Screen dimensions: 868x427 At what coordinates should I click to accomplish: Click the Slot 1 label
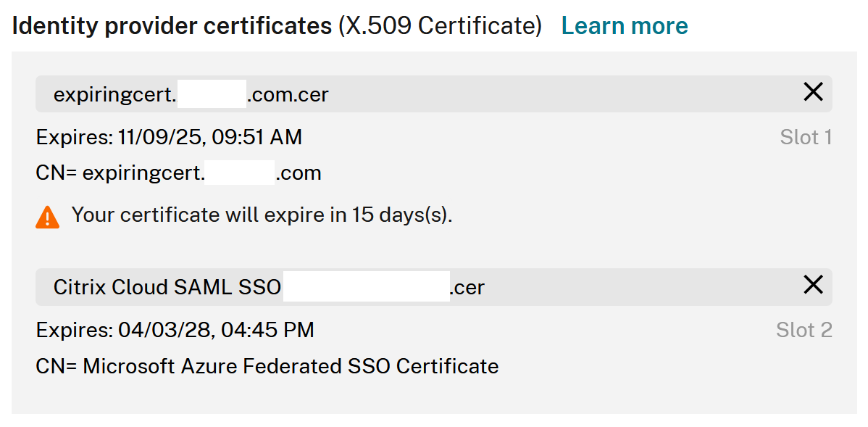[806, 137]
